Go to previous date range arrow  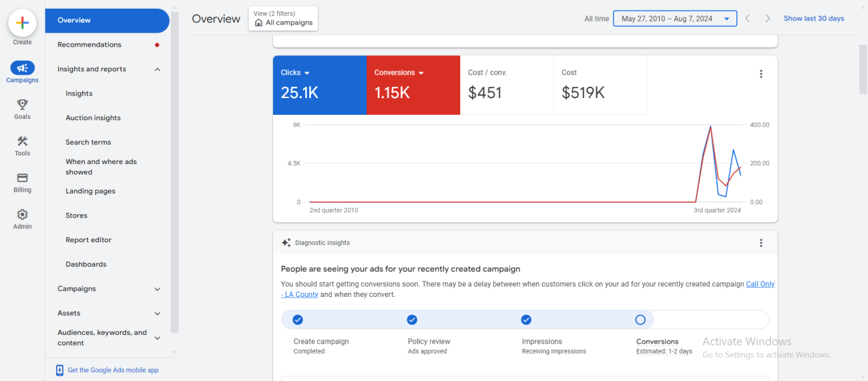(x=747, y=19)
